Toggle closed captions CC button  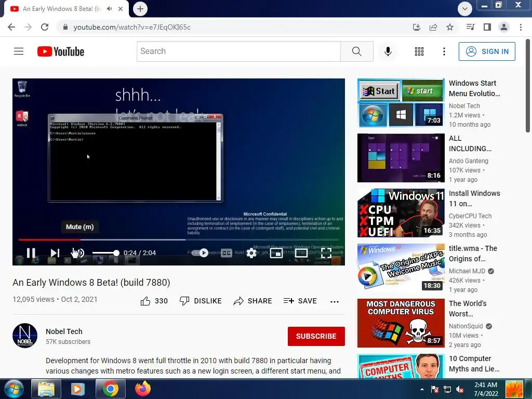point(227,253)
